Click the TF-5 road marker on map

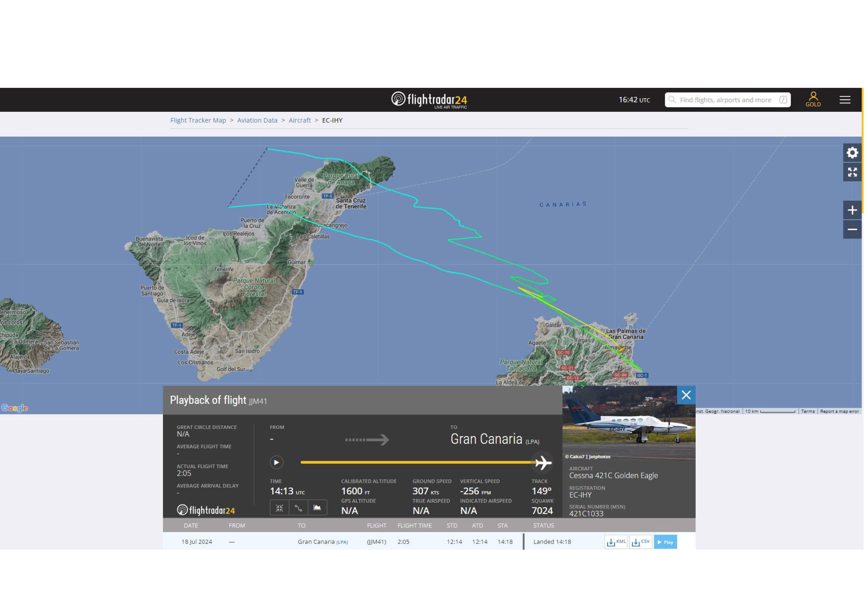[327, 196]
